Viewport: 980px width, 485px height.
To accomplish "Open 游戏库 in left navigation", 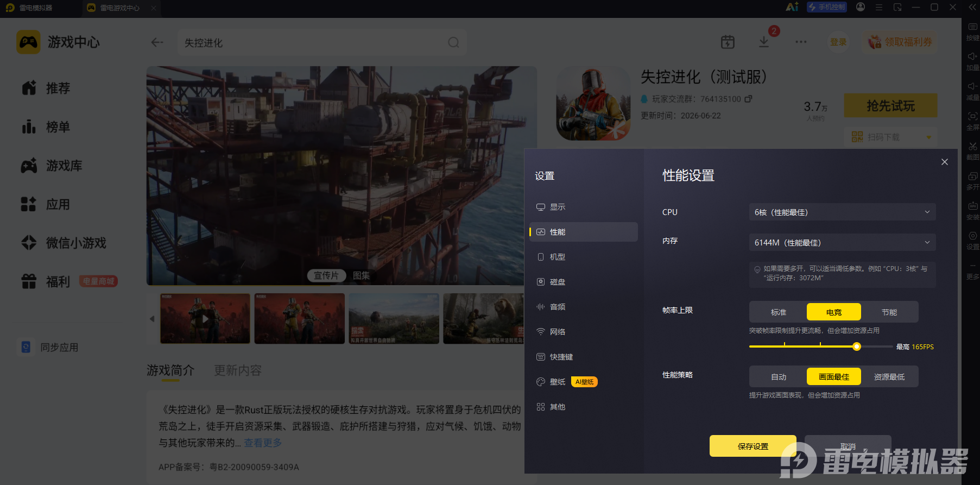I will [52, 166].
